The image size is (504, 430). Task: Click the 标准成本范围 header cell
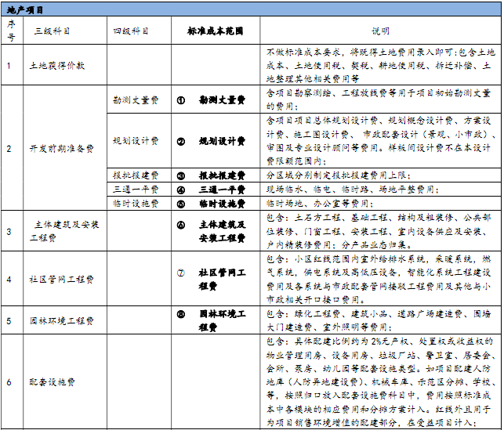215,31
